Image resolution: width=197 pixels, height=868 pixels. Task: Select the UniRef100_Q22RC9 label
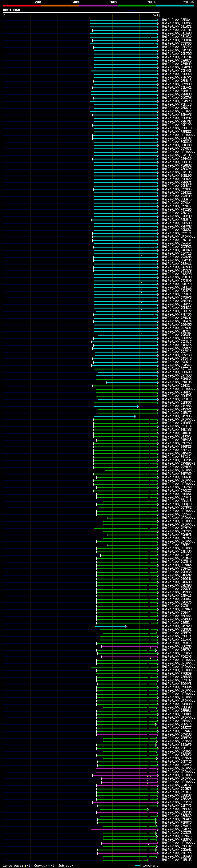pos(177,802)
